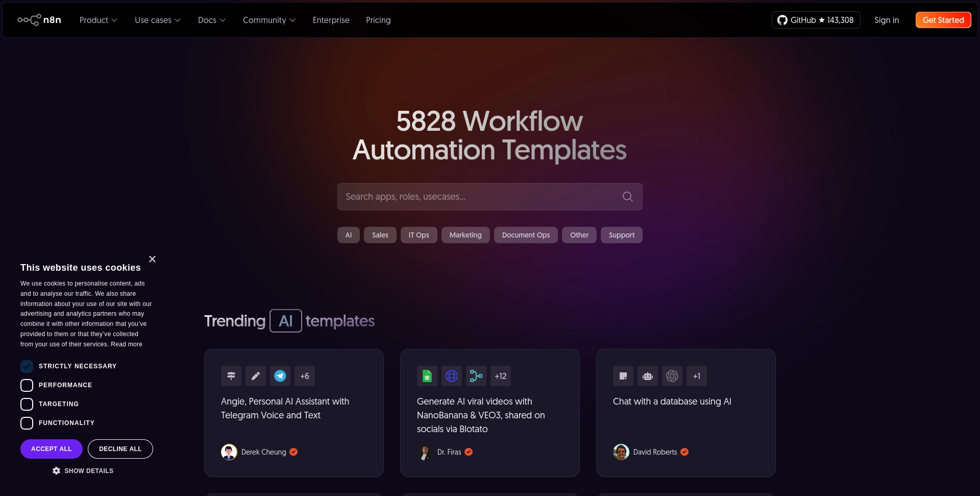
Task: Enable the Targeting cookies checkbox
Action: (x=27, y=404)
